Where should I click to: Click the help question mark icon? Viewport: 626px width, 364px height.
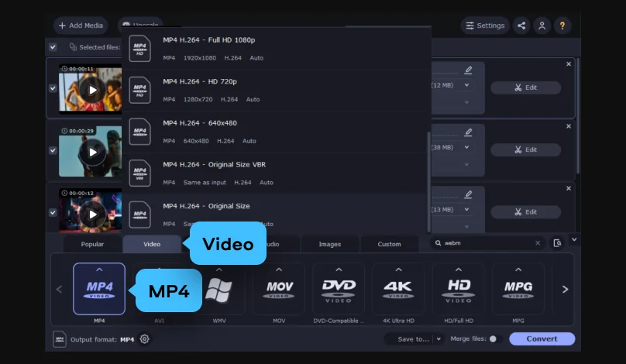click(x=562, y=26)
